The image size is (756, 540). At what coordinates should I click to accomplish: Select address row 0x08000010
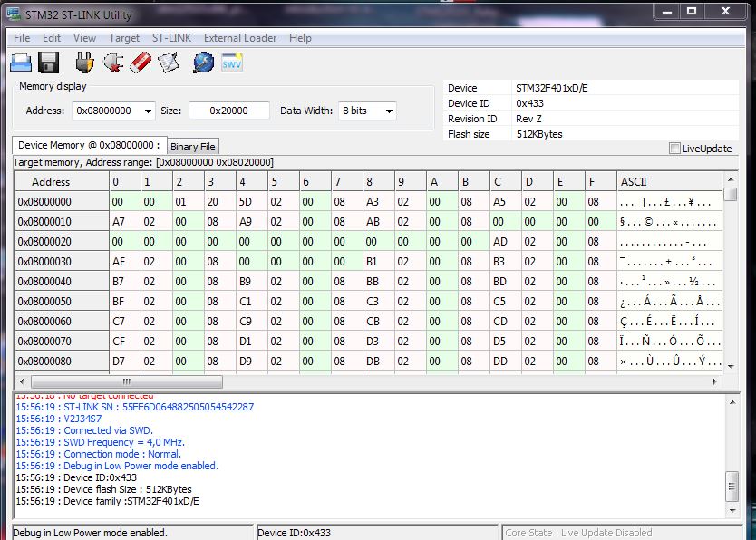click(63, 222)
